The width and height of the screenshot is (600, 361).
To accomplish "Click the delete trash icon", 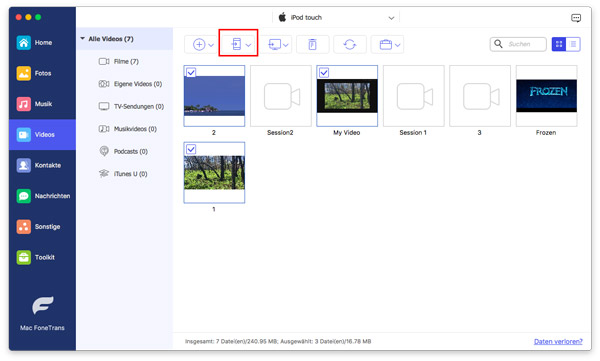I will (x=312, y=44).
